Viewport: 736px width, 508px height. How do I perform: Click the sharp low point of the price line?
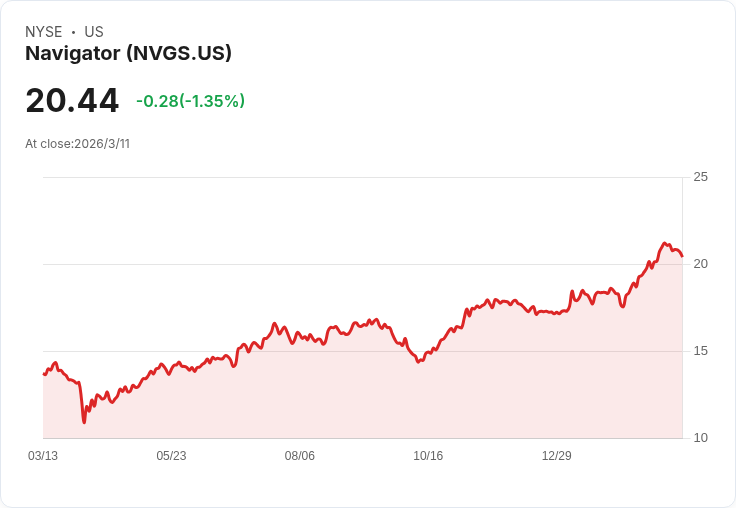point(84,422)
